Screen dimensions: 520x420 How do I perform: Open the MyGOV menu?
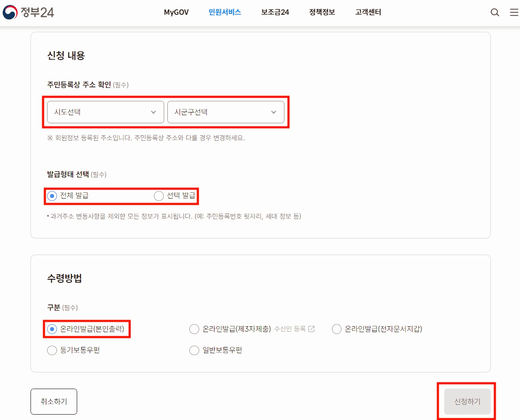coord(176,12)
